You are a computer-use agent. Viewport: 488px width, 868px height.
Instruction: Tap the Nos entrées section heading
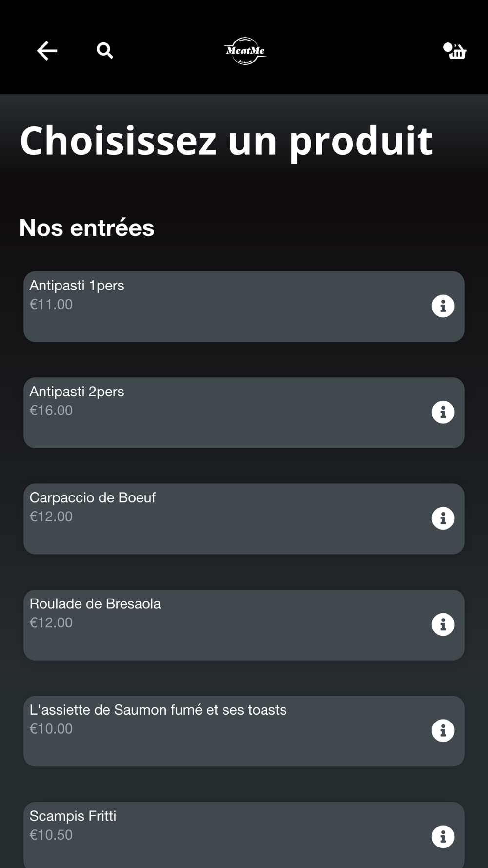coord(87,227)
